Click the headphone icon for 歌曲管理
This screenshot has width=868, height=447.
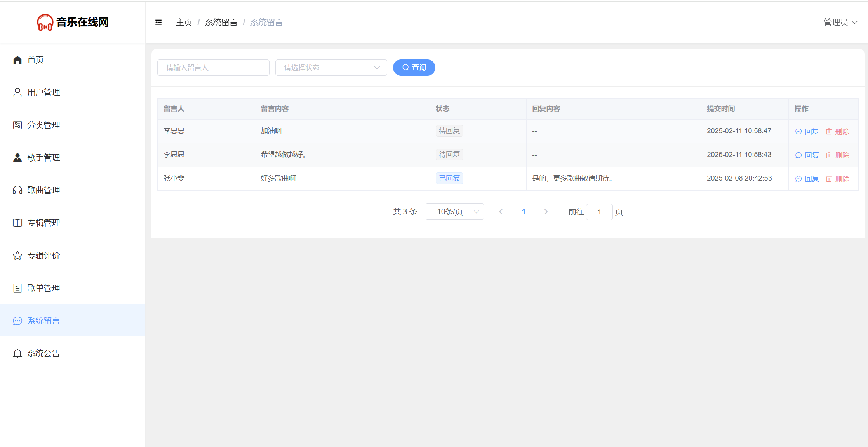point(17,190)
